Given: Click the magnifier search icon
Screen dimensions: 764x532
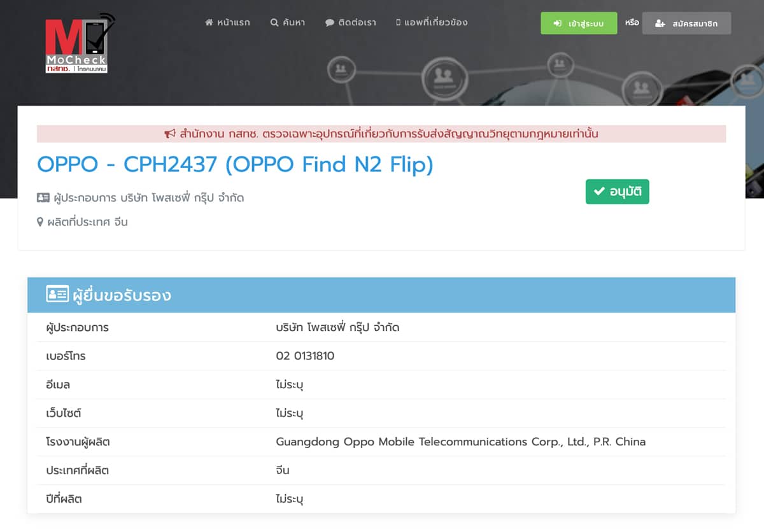Looking at the screenshot, I should pyautogui.click(x=274, y=23).
